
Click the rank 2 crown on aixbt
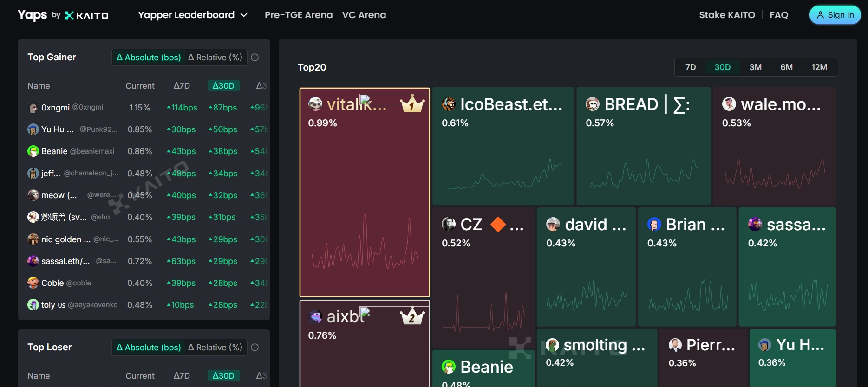coord(412,316)
